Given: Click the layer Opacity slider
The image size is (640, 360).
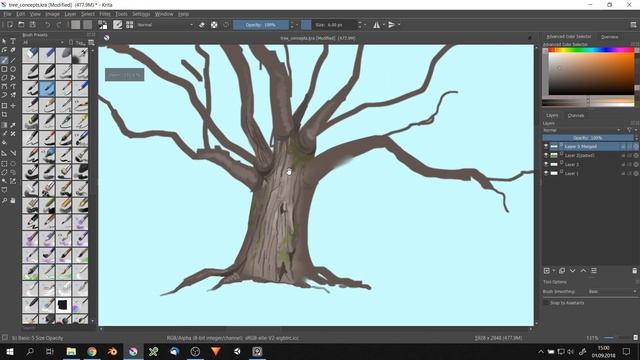Looking at the screenshot, I should coord(588,138).
